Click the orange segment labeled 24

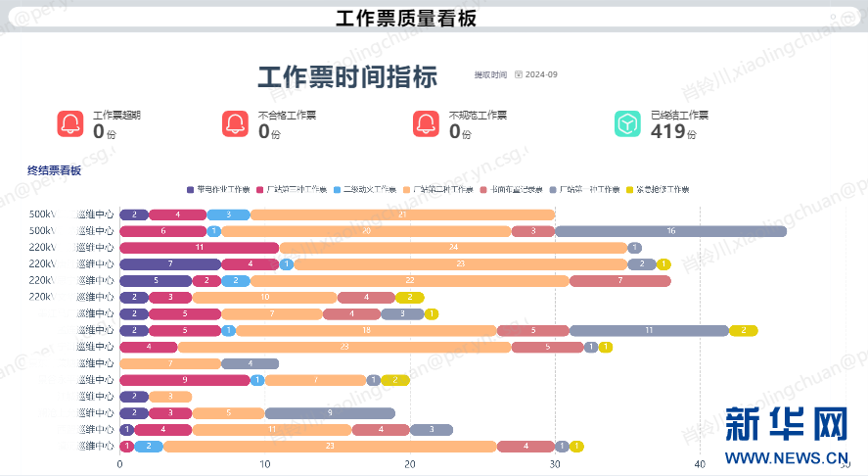click(x=453, y=248)
